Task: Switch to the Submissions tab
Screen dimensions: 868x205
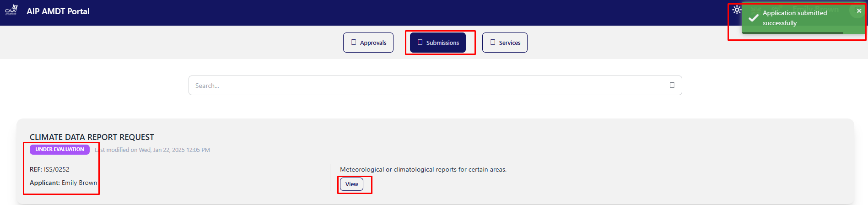Action: 438,43
